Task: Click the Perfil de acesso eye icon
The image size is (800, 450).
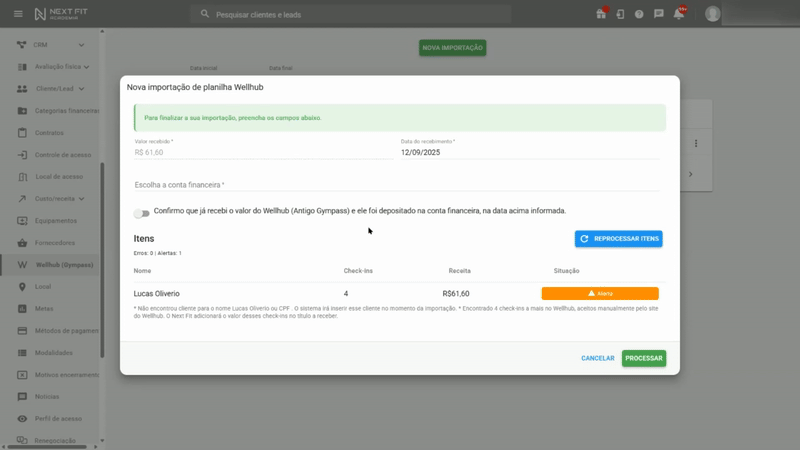Action: pos(22,419)
